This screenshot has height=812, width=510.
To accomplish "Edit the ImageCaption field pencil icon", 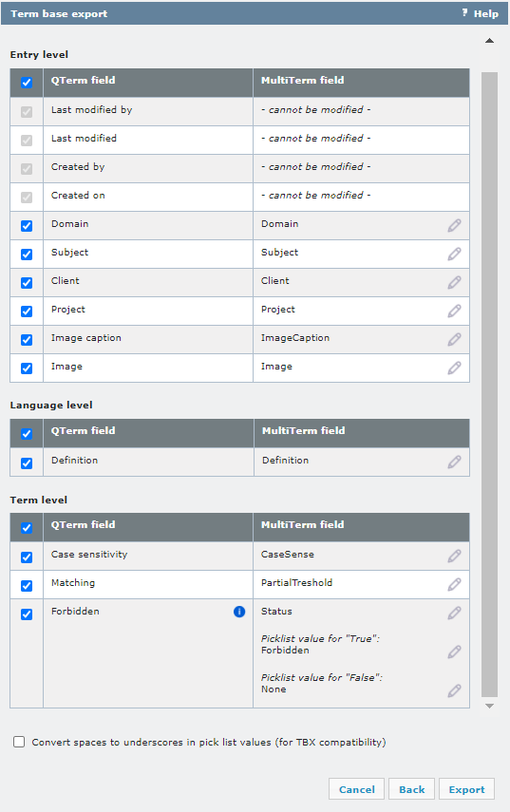I will [455, 339].
